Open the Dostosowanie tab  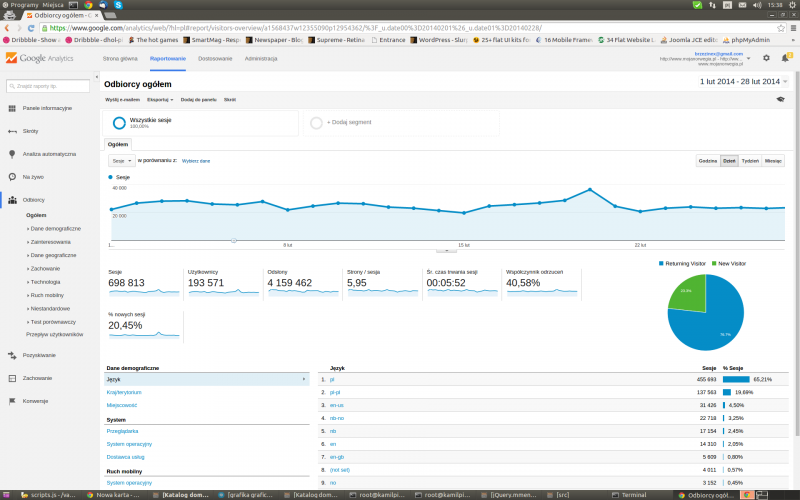[x=215, y=59]
